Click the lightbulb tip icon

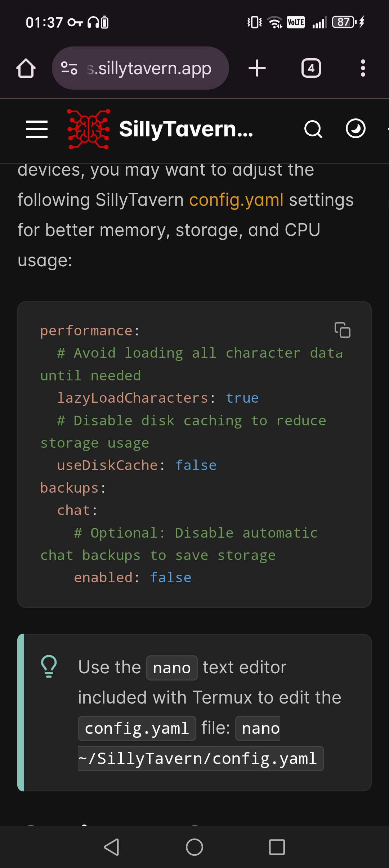[x=49, y=666]
